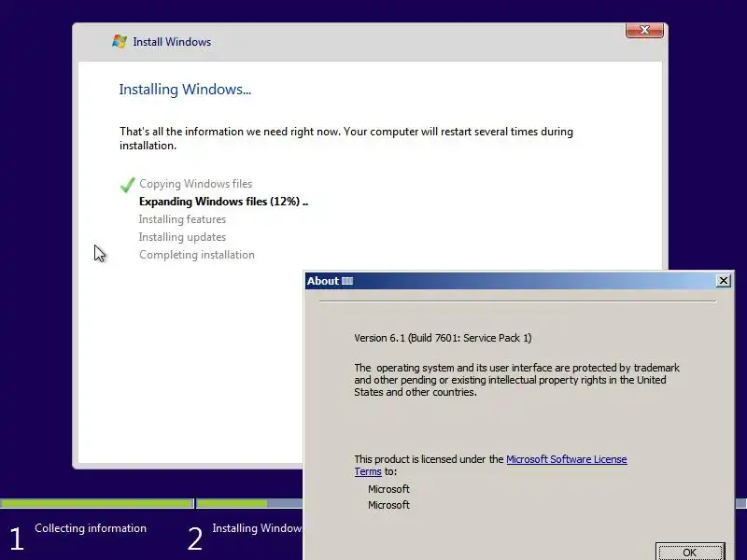Click the green checkmark beside Copying Windows files
747x560 pixels.
(x=127, y=185)
